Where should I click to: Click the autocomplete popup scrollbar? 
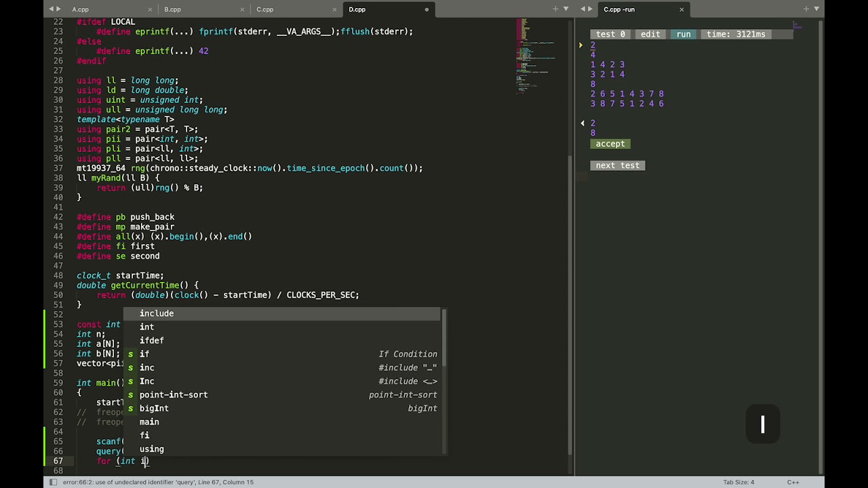(x=444, y=339)
